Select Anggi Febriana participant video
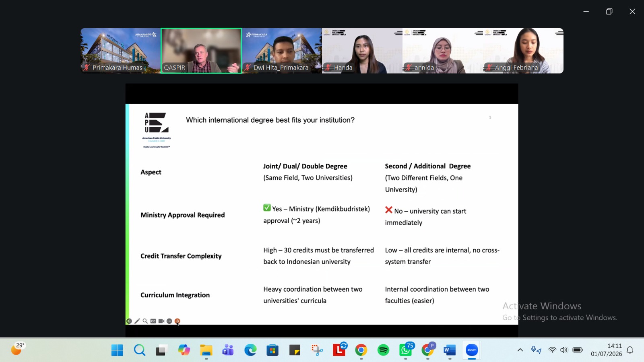 pyautogui.click(x=523, y=51)
